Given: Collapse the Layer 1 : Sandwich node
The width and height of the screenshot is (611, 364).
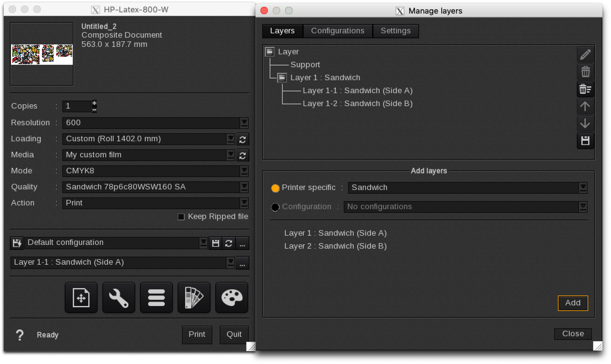Looking at the screenshot, I should click(282, 78).
